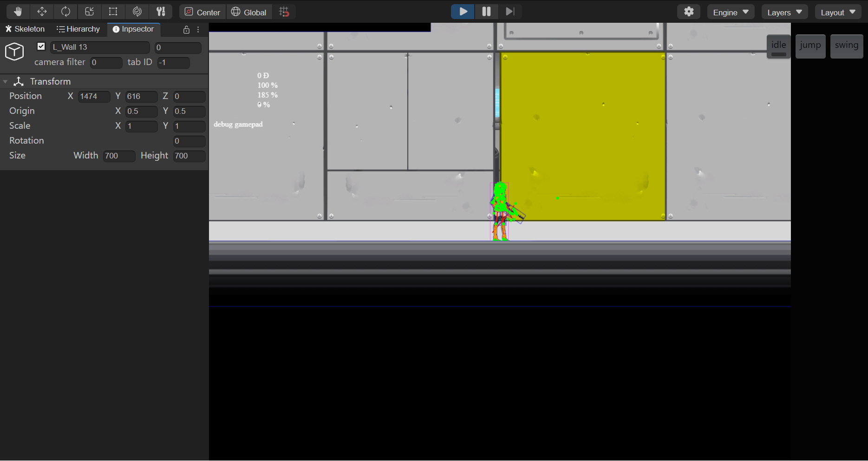Screen dimensions: 868x461
Task: Toggle grid snapping magnet icon
Action: (x=284, y=12)
